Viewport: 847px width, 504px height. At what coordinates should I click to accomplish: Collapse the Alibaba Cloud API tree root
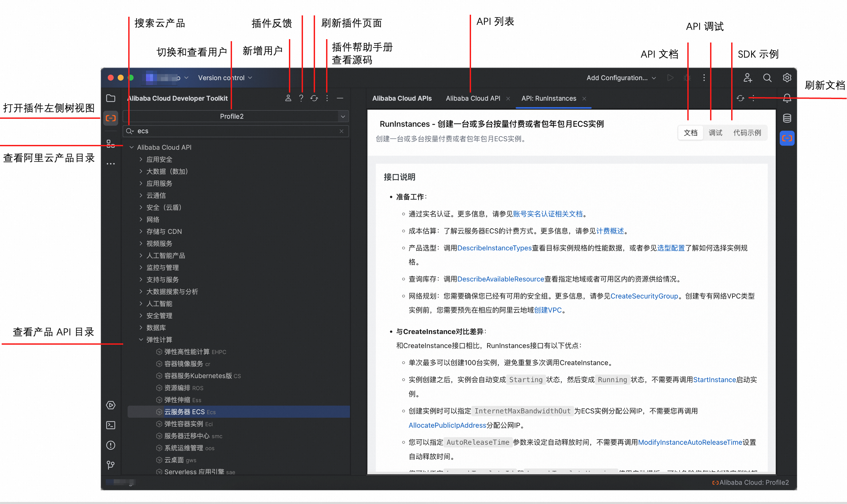click(132, 148)
